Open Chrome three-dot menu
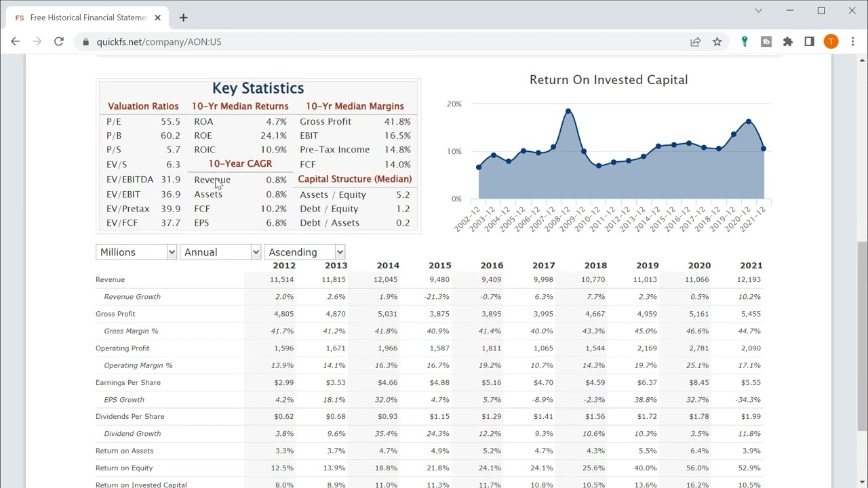The width and height of the screenshot is (868, 488). [852, 41]
